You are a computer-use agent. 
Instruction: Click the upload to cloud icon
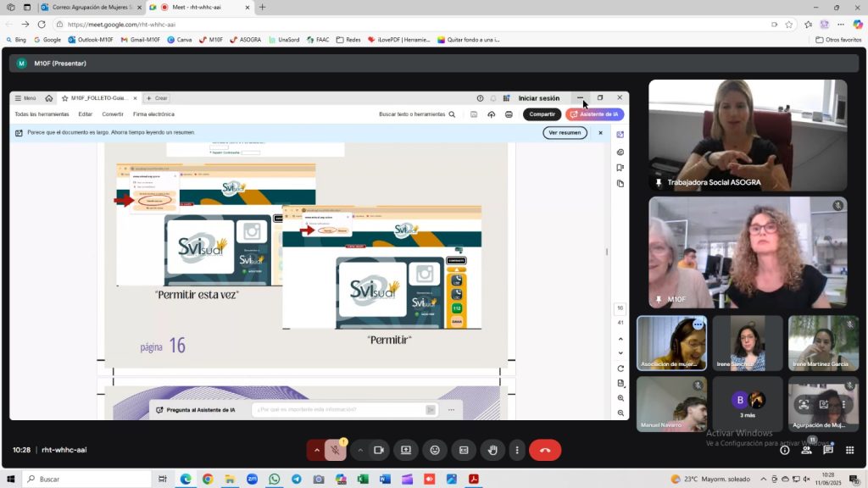coord(491,114)
